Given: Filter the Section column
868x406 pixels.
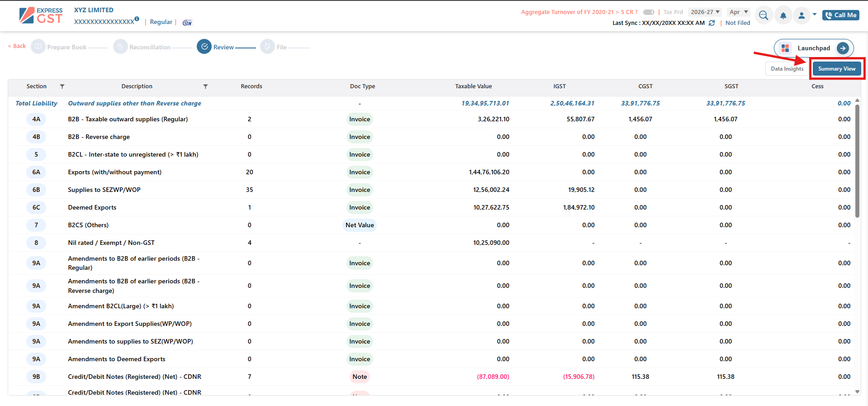Looking at the screenshot, I should pyautogui.click(x=62, y=86).
